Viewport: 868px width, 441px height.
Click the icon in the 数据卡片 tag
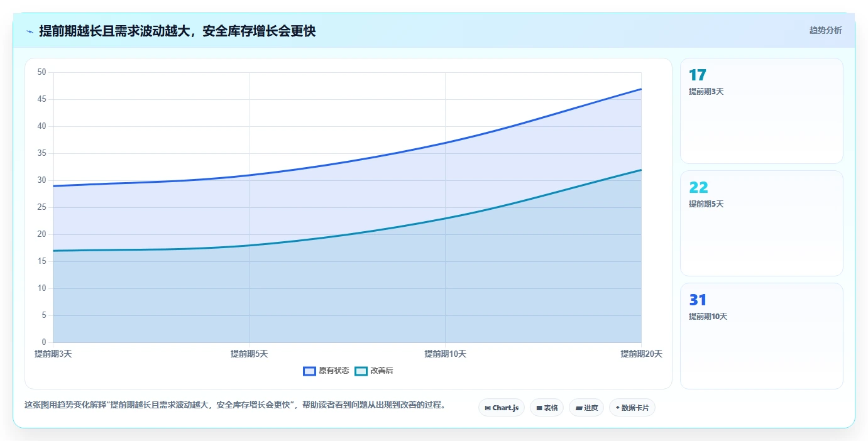coord(618,408)
